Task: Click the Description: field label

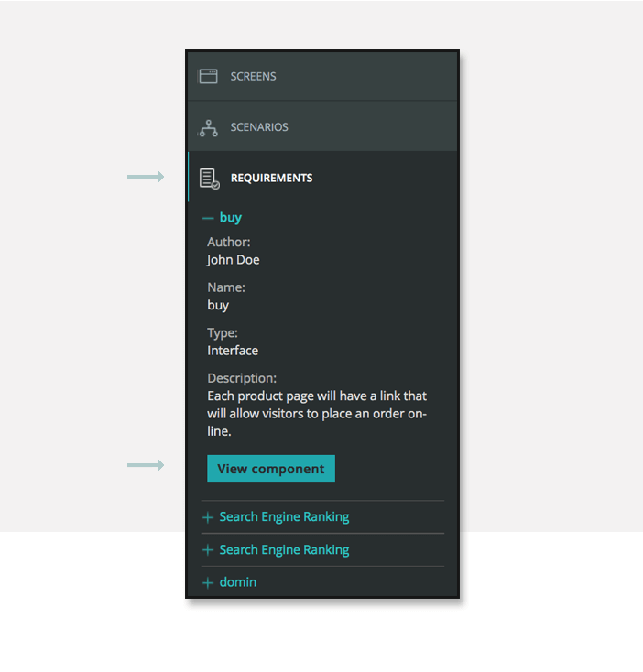Action: click(x=242, y=378)
